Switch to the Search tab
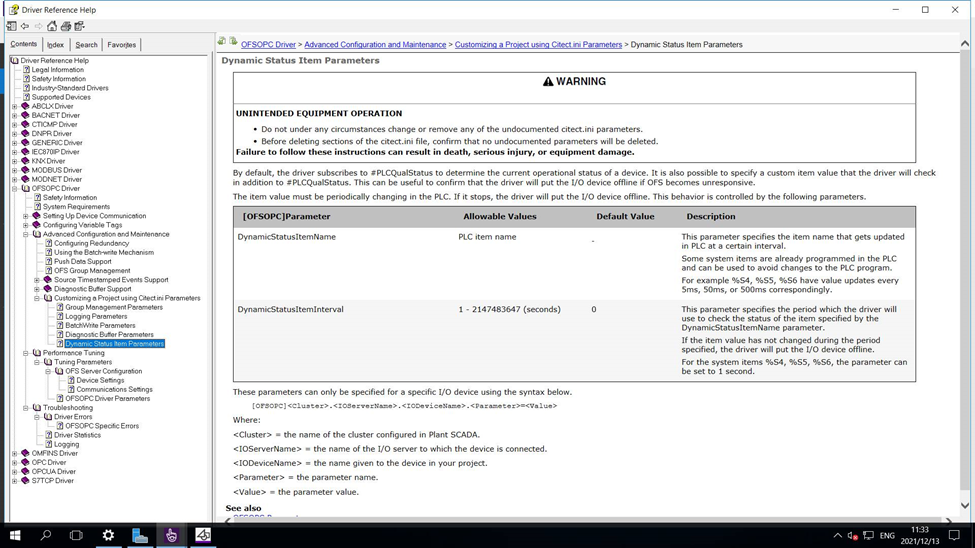 coord(86,45)
